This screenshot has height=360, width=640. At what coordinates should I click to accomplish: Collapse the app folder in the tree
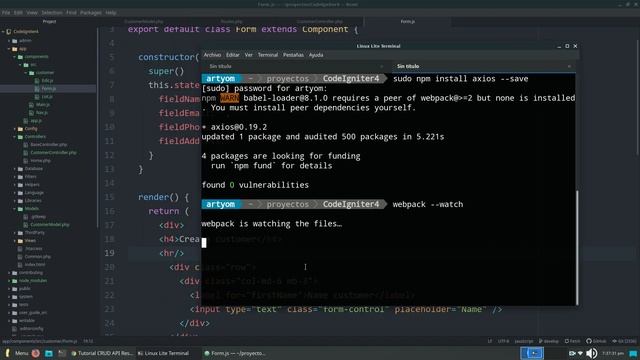tap(9, 49)
